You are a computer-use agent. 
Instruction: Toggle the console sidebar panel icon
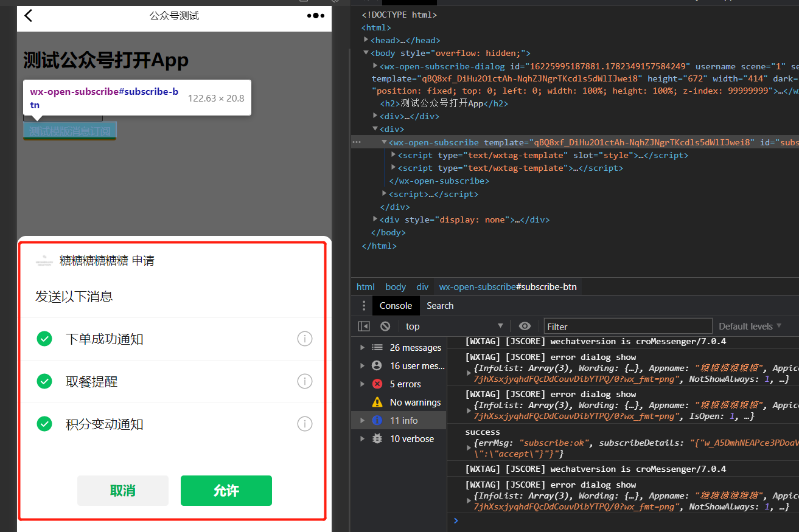click(364, 326)
